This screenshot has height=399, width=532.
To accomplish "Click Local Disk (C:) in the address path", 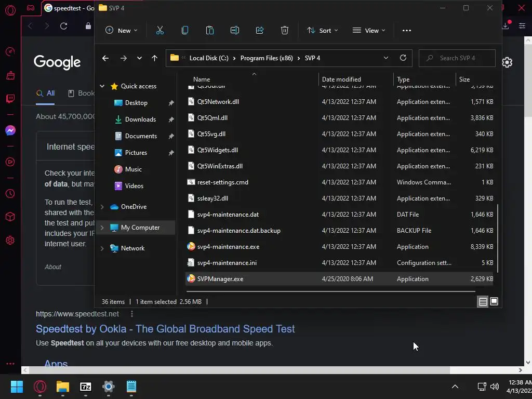I will [209, 58].
